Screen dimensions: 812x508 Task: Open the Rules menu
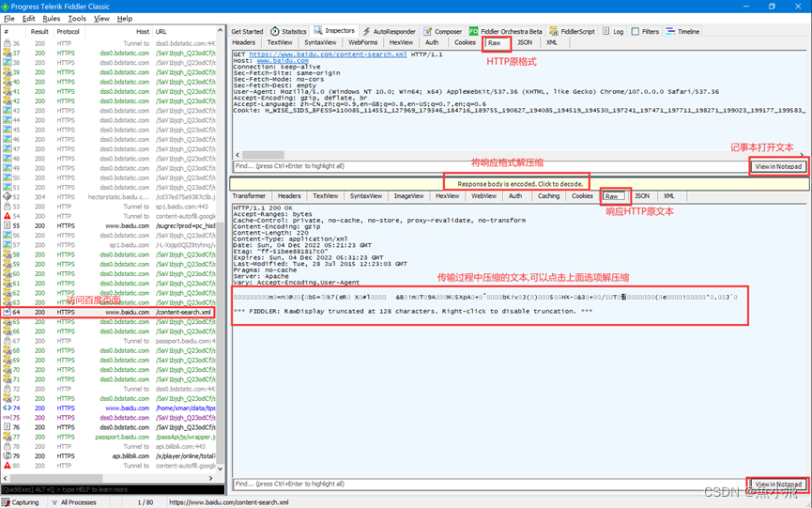52,19
